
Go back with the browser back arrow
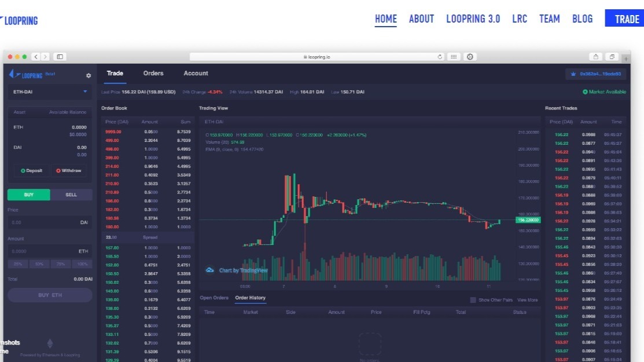coord(36,57)
